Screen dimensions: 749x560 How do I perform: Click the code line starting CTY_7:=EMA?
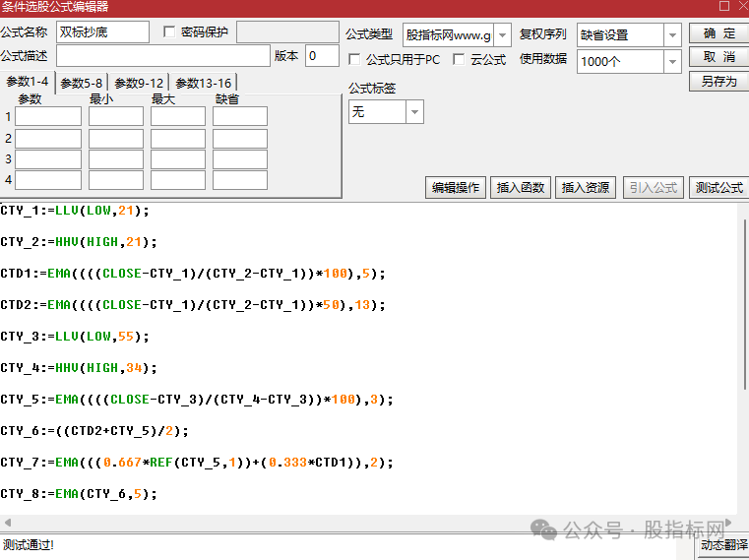[197, 463]
